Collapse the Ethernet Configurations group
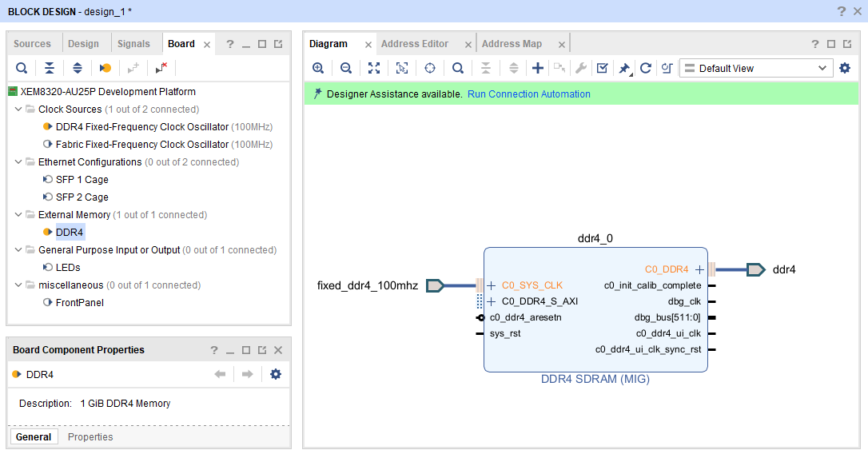Viewport: 868px width, 454px height. pyautogui.click(x=18, y=161)
